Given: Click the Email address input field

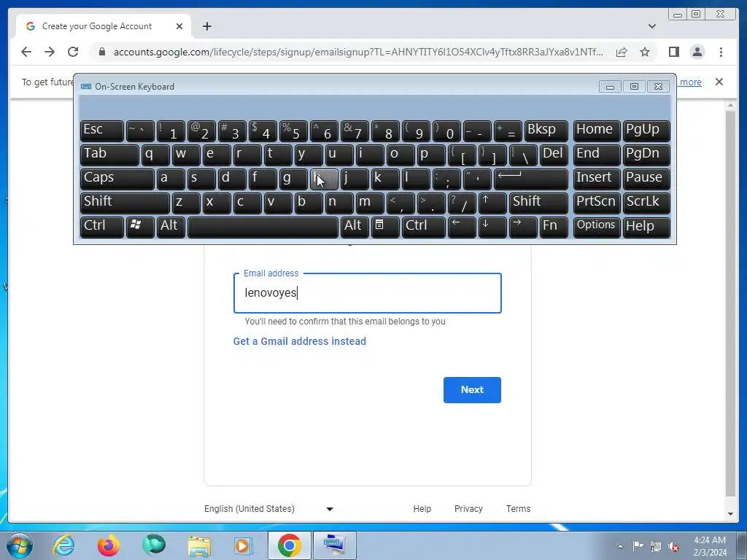Looking at the screenshot, I should 368,293.
